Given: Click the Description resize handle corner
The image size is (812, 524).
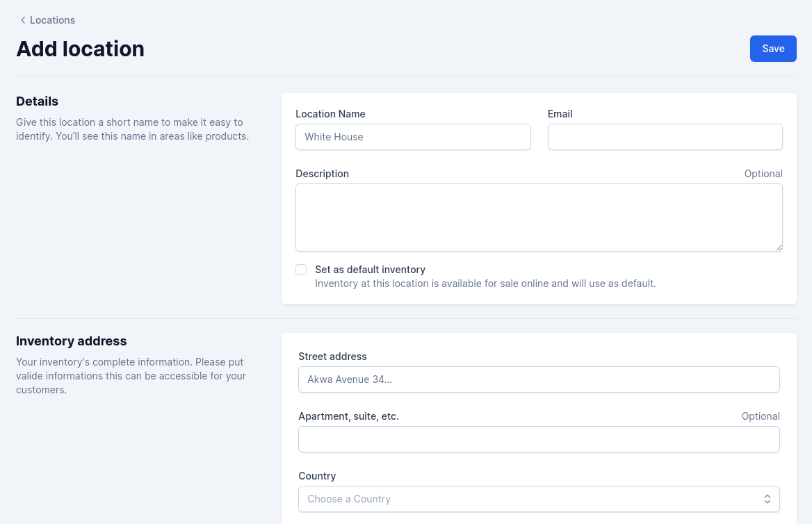Looking at the screenshot, I should pos(779,247).
